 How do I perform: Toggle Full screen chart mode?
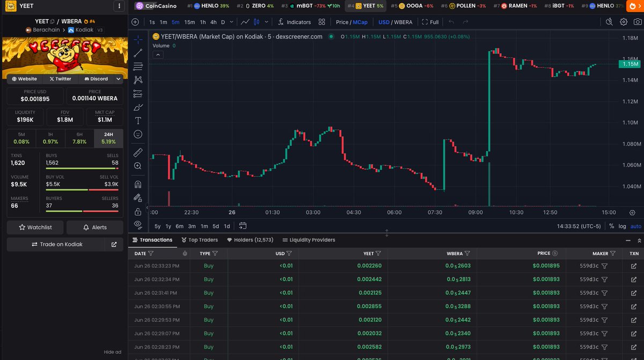(x=430, y=22)
